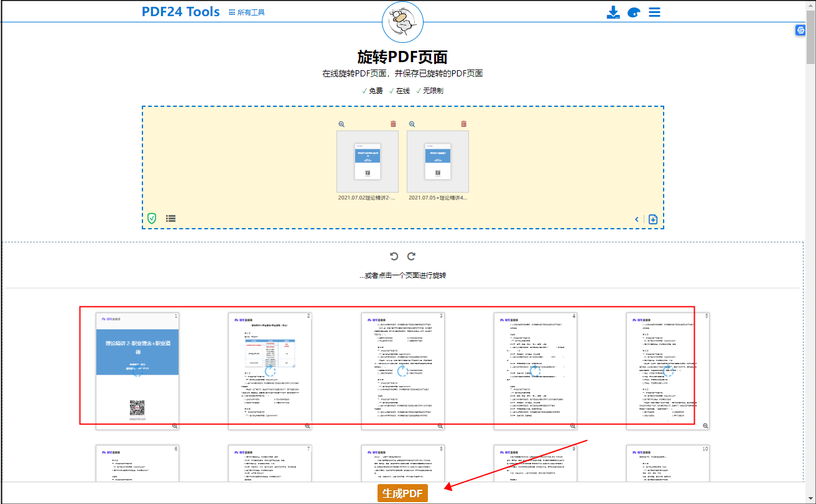
Task: Magnify page 4 with zoom icon
Action: 573,426
